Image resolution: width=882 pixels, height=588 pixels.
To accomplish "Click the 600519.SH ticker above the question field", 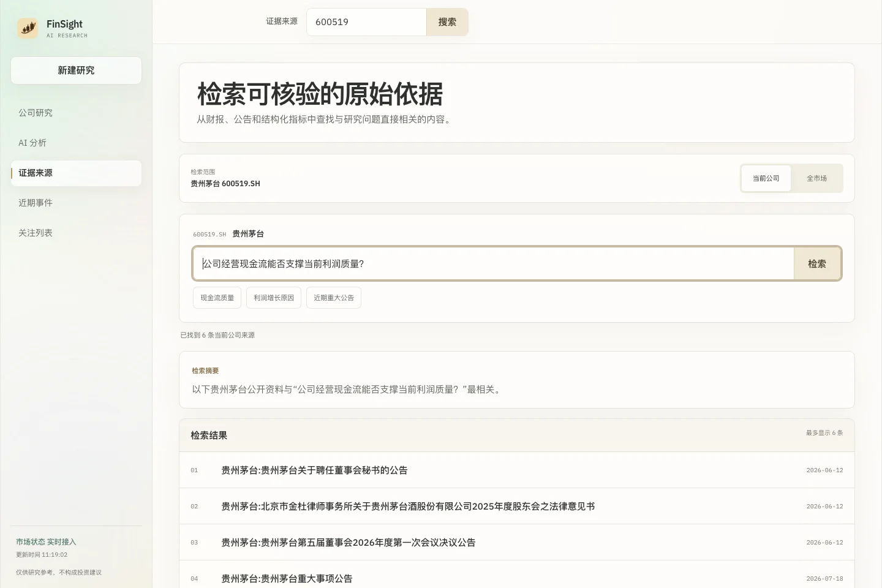I will [x=209, y=234].
